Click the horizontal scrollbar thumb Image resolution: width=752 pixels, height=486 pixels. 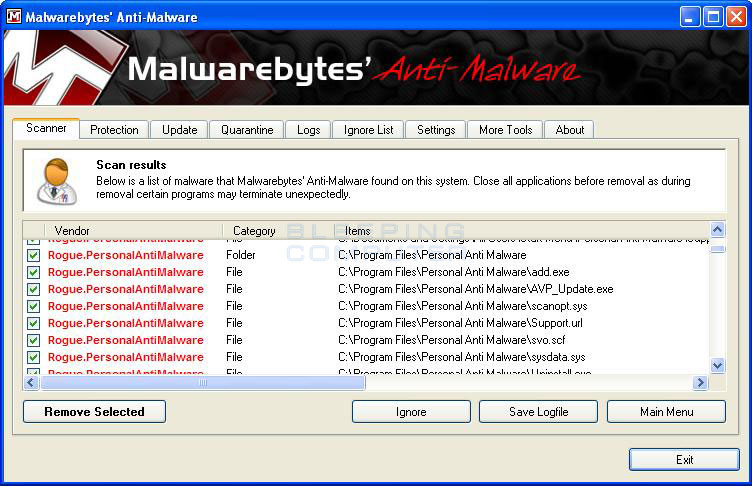[x=203, y=382]
